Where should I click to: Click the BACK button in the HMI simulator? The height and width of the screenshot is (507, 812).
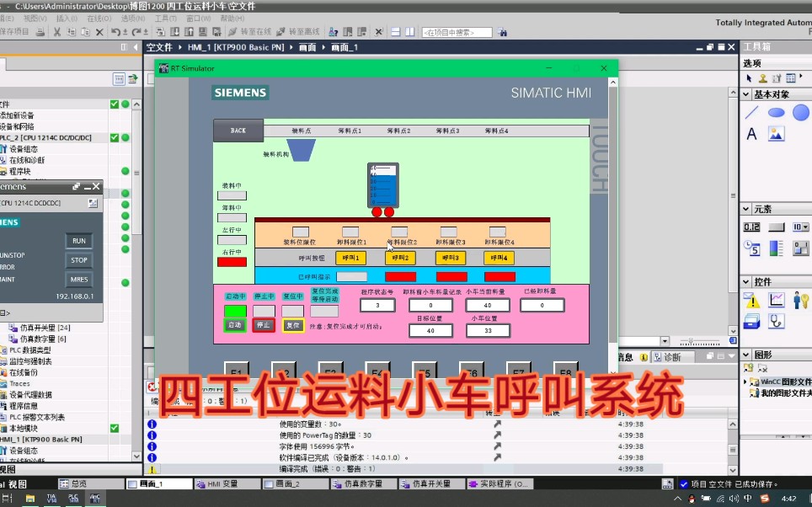tap(237, 131)
